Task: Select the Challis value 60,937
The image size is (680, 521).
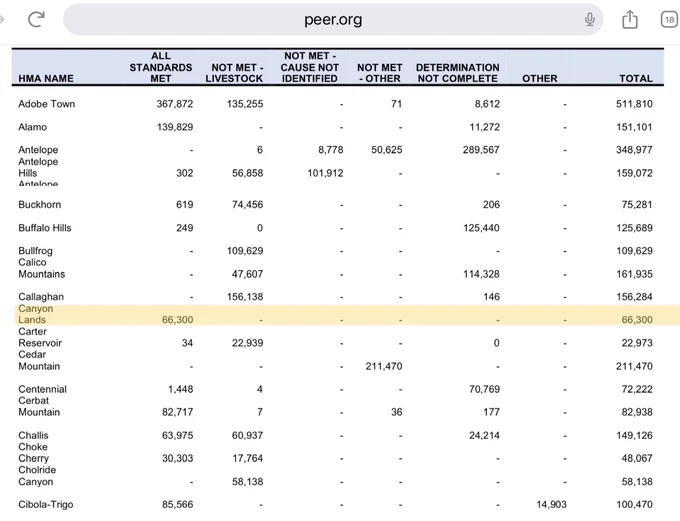Action: click(x=247, y=436)
